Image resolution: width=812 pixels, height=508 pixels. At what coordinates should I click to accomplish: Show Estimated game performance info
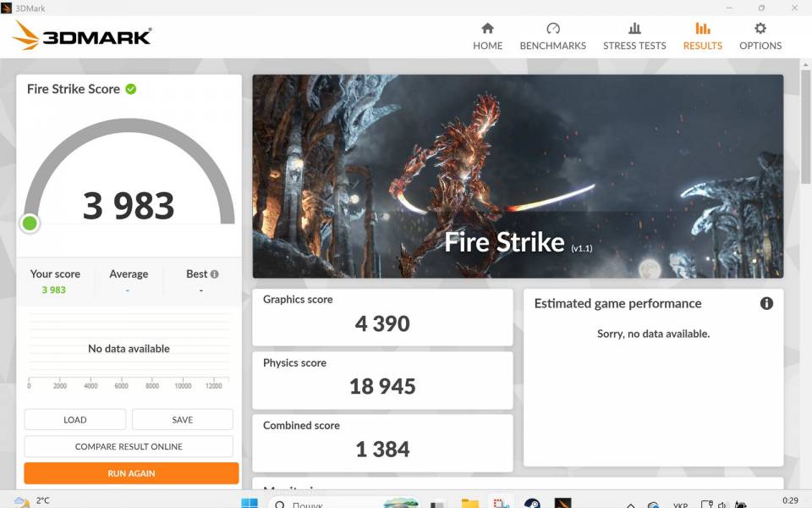point(766,303)
